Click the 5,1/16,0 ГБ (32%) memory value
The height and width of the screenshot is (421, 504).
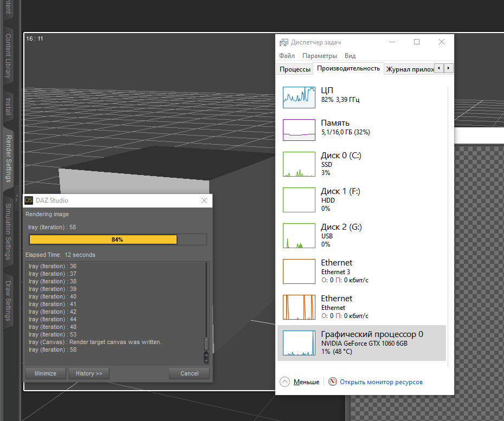pyautogui.click(x=346, y=132)
